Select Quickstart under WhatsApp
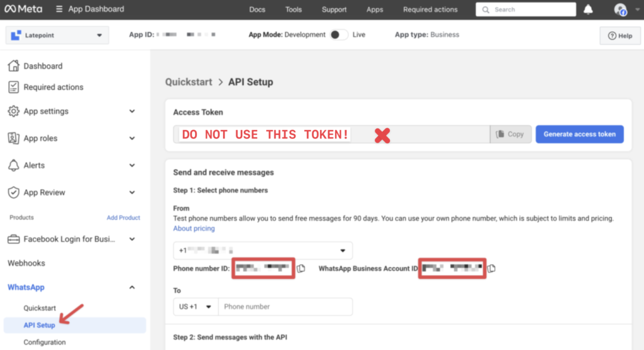Screen dimensions: 644x350 40,308
